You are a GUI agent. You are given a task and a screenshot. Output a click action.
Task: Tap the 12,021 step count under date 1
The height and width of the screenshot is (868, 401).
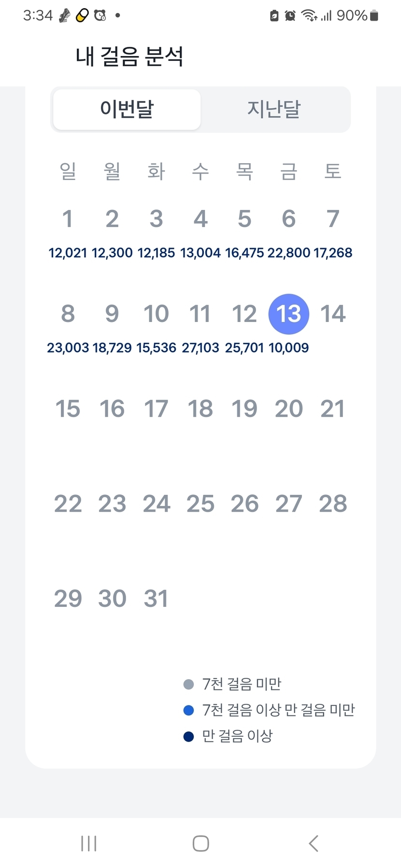pos(68,252)
